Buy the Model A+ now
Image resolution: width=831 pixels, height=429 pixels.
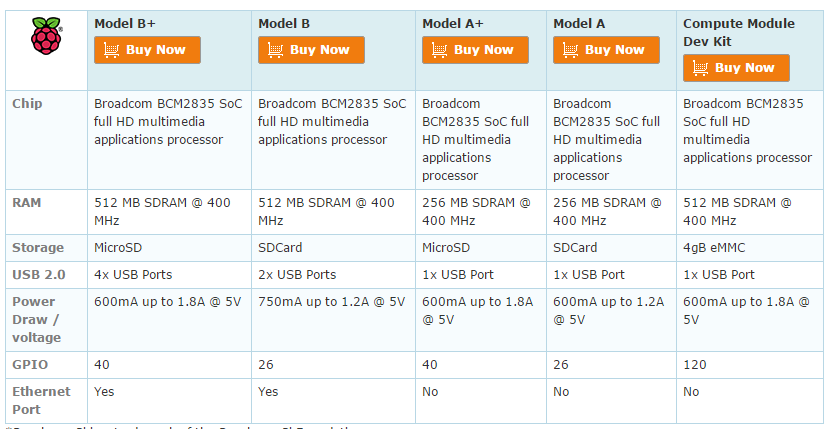(x=475, y=50)
